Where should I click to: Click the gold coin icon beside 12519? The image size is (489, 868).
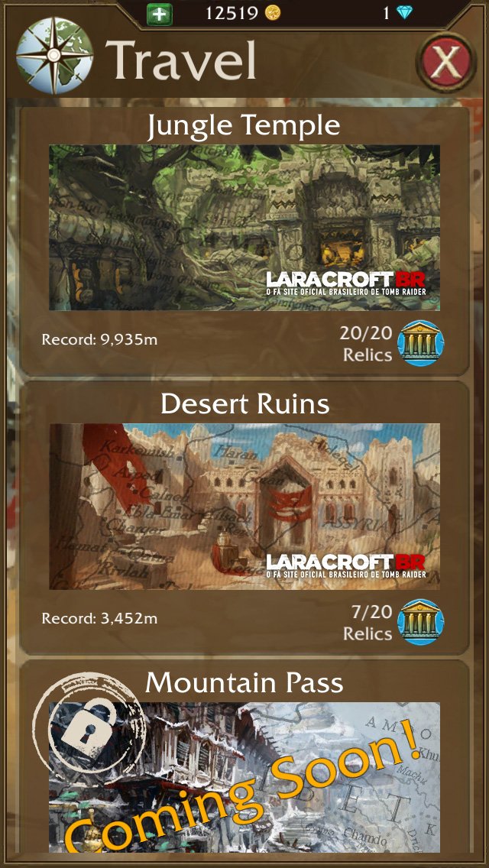(x=272, y=13)
